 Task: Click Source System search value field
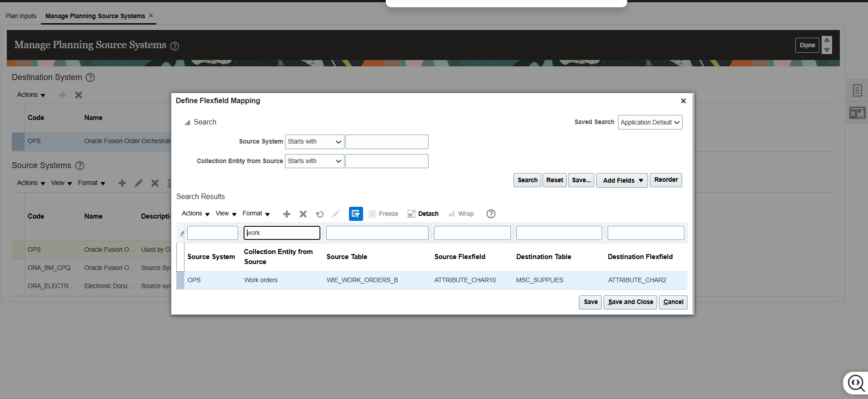(x=387, y=142)
